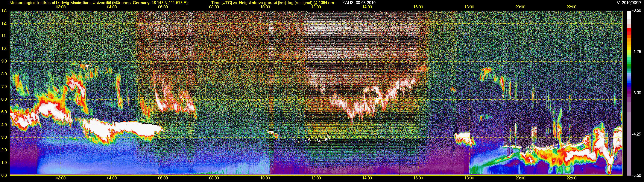Click the 20:00 label on the lower time axis
The height and width of the screenshot is (182, 644).
pos(520,178)
